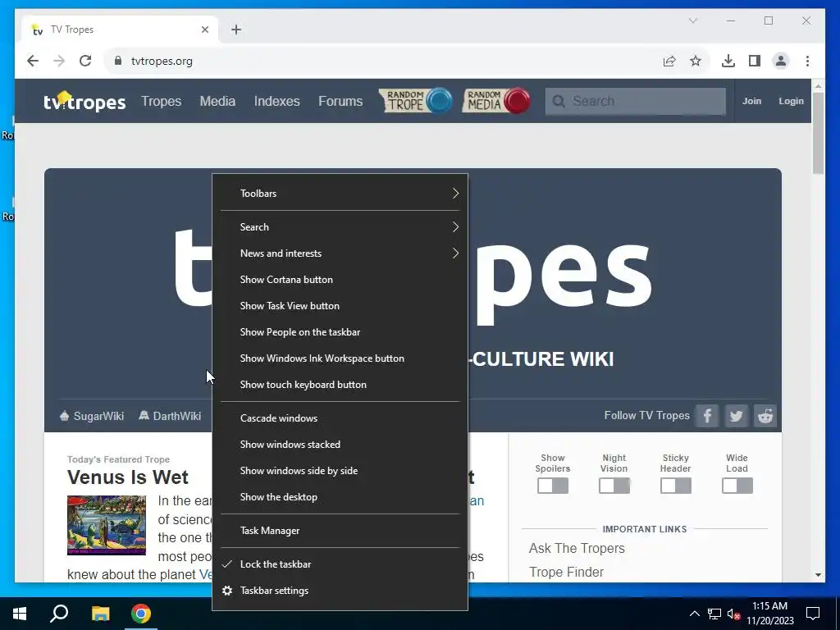Click the TV Tropes search field
The width and height of the screenshot is (840, 630).
point(636,101)
